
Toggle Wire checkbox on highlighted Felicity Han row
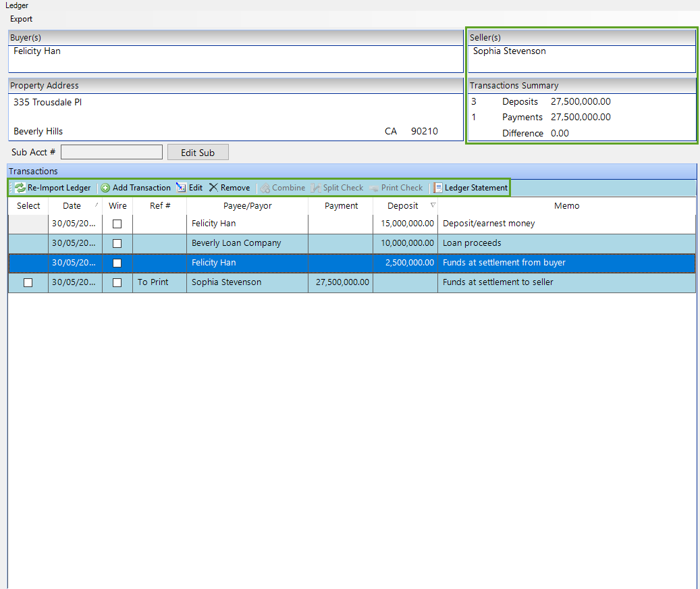click(x=117, y=263)
